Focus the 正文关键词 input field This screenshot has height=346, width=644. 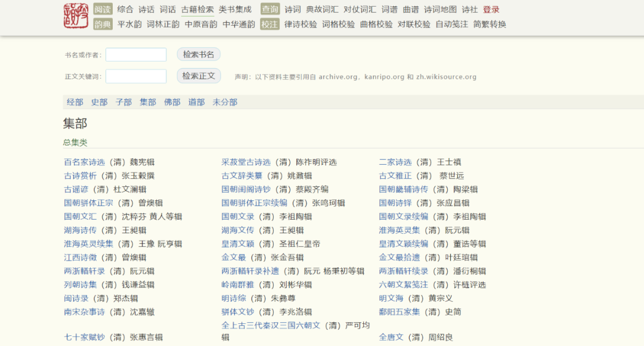click(x=136, y=76)
